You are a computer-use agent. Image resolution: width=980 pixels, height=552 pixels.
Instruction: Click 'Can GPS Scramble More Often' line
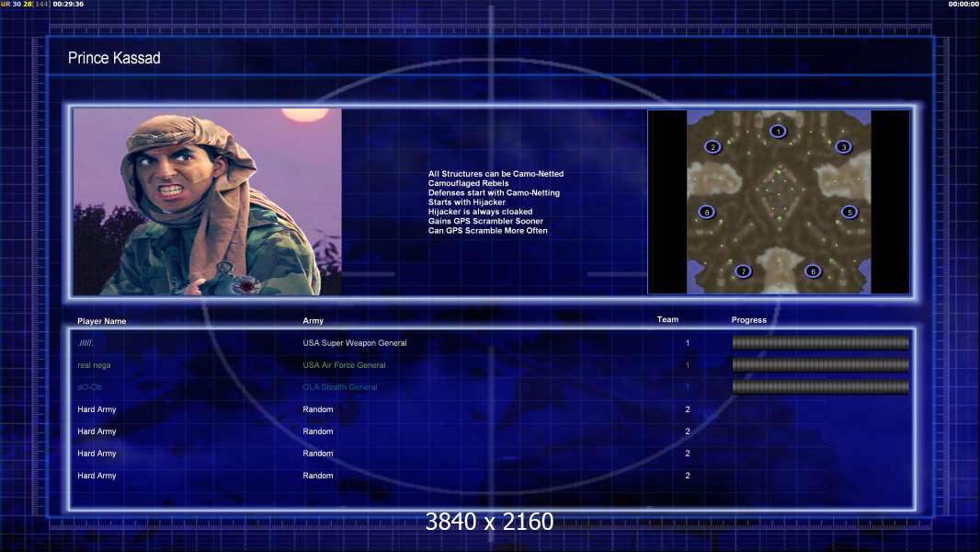(x=487, y=230)
